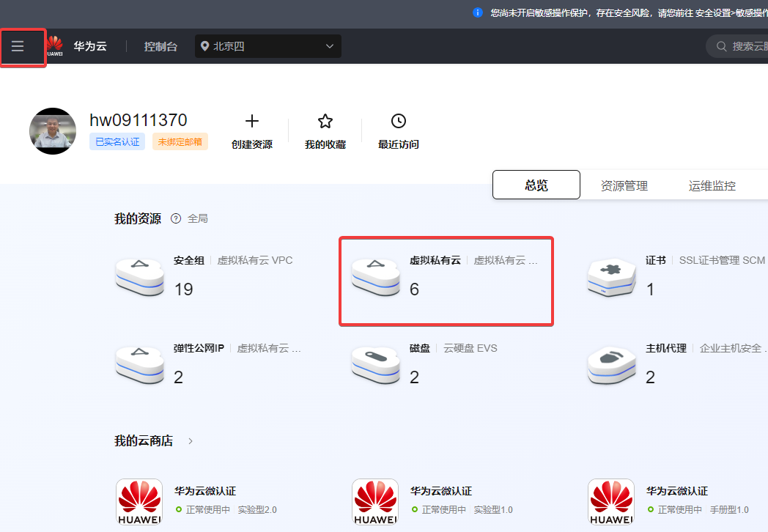Click the 全局 scope label
The image size is (768, 532).
coord(198,218)
